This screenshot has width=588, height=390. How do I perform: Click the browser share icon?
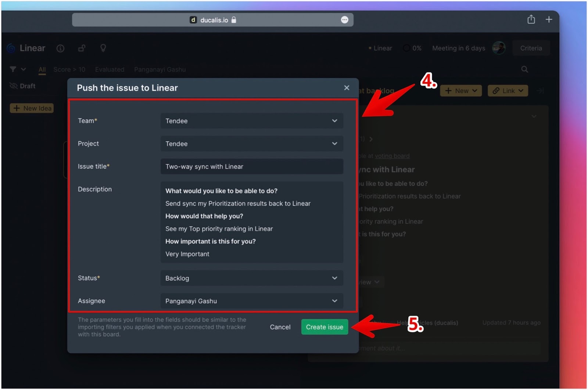pos(531,19)
